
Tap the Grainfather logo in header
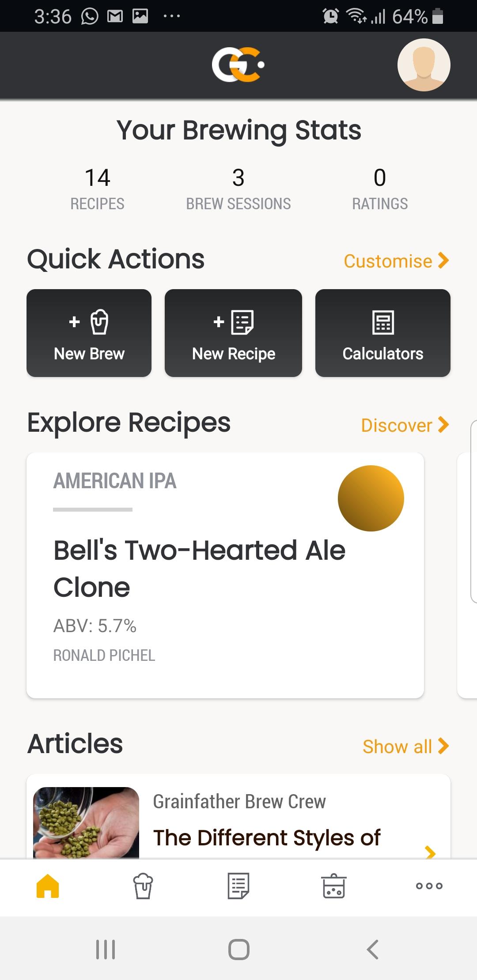[x=238, y=65]
